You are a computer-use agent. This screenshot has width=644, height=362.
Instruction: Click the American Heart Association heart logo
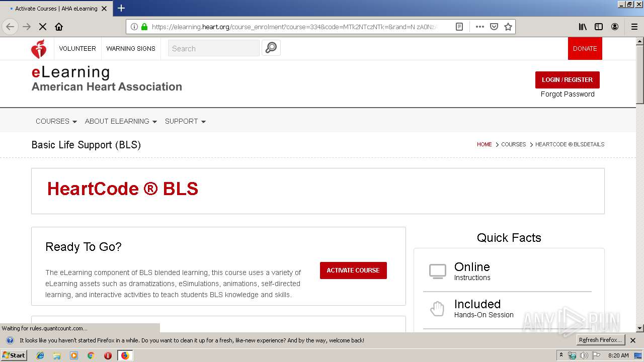click(39, 49)
